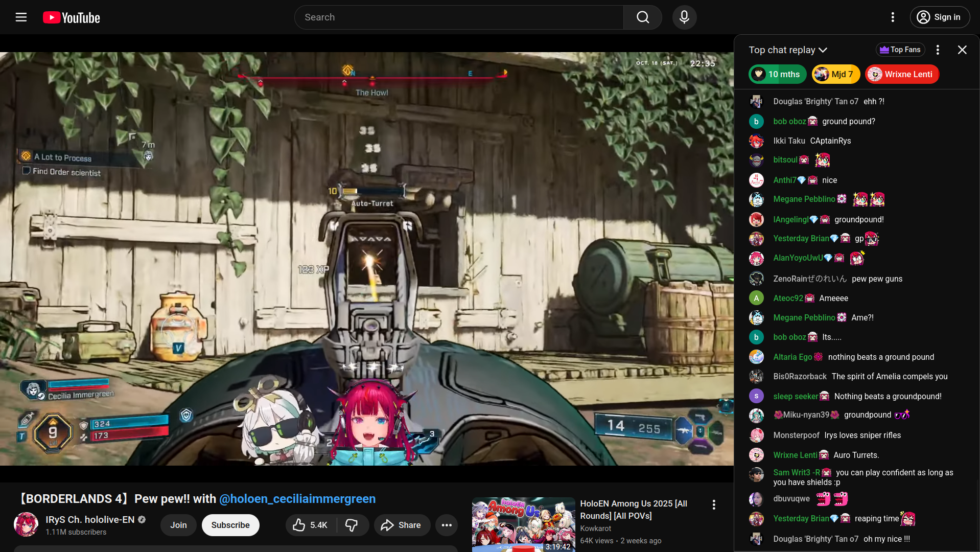Subscribe to IRyS Ch. hololive-EN

pos(230,525)
